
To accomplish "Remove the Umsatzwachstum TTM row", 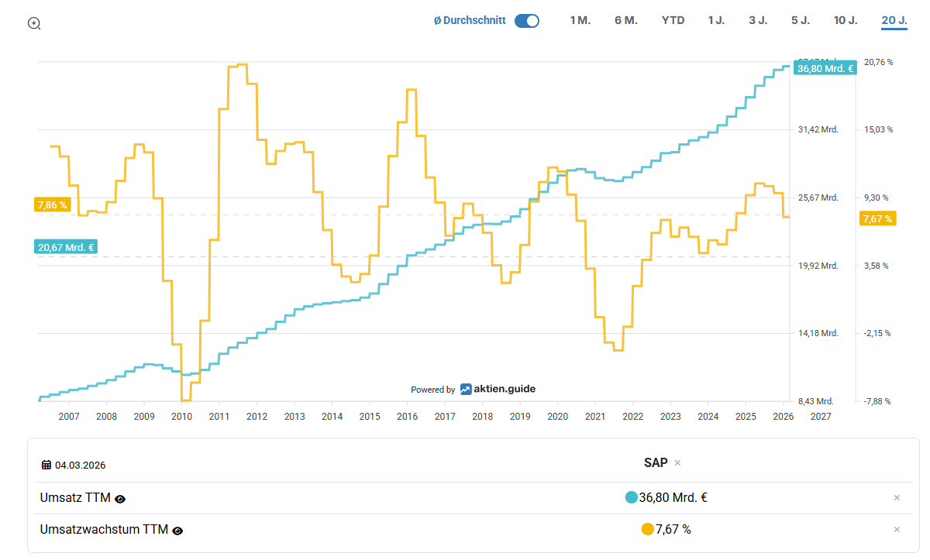I will [897, 530].
